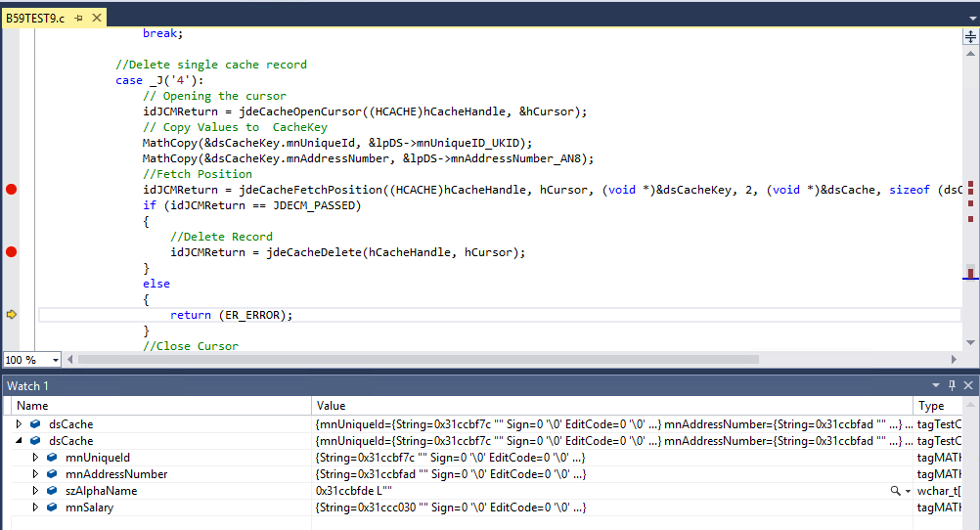Viewport: 980px width, 530px height.
Task: Click the //Delete single cache record comment
Action: tap(211, 65)
